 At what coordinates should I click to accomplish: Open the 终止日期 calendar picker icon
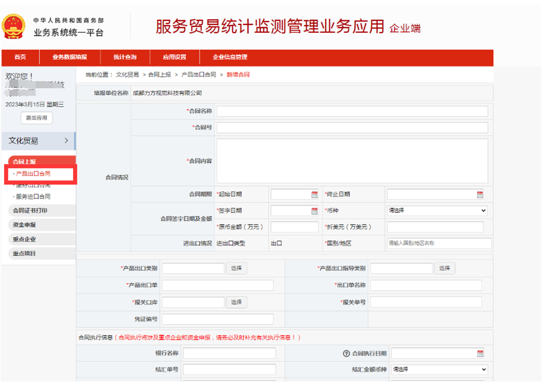tap(480, 194)
